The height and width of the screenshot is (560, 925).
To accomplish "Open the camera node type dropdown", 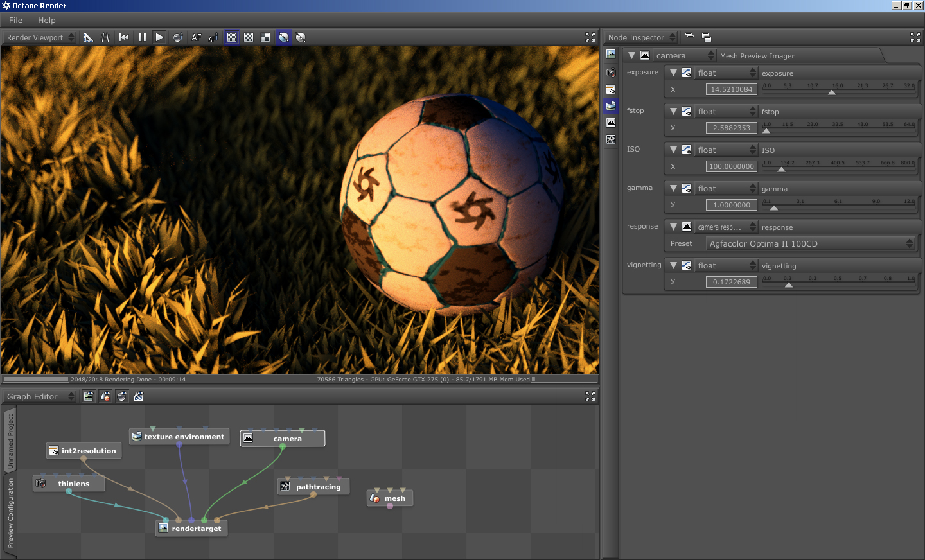I will (683, 55).
